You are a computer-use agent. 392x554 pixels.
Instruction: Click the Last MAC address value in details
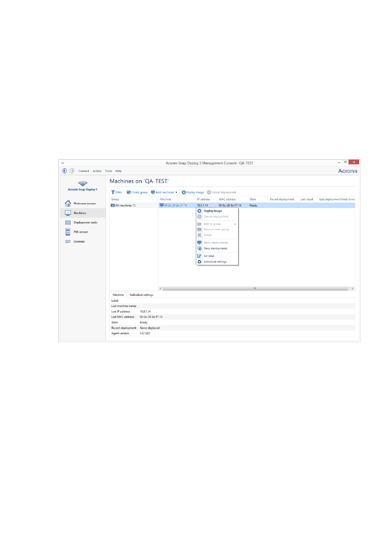151,317
